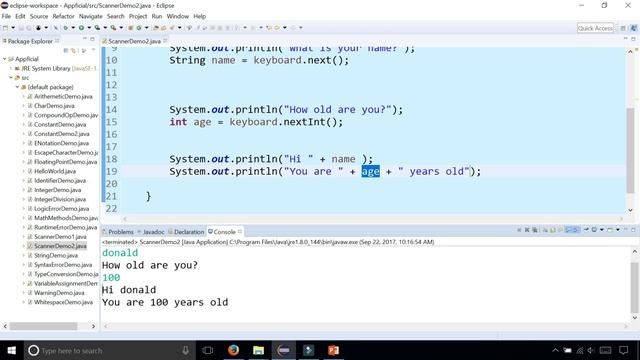Switch to the Problems tab

pyautogui.click(x=118, y=232)
